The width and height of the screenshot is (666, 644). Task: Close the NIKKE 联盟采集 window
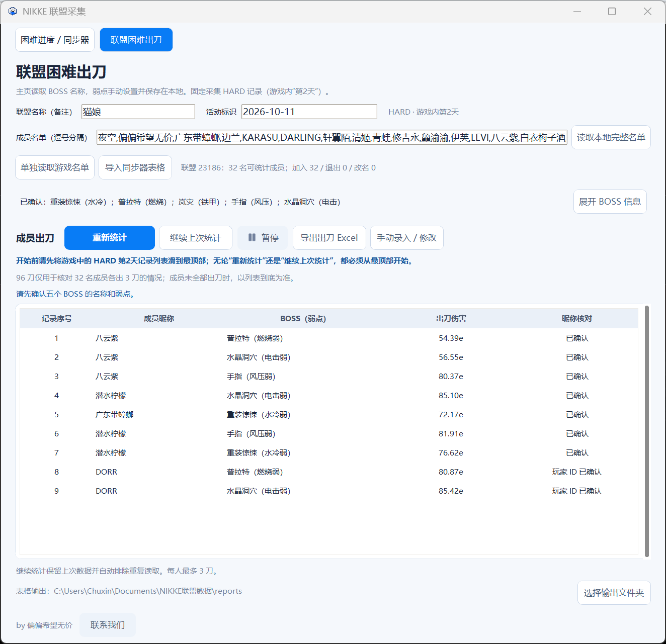click(647, 11)
